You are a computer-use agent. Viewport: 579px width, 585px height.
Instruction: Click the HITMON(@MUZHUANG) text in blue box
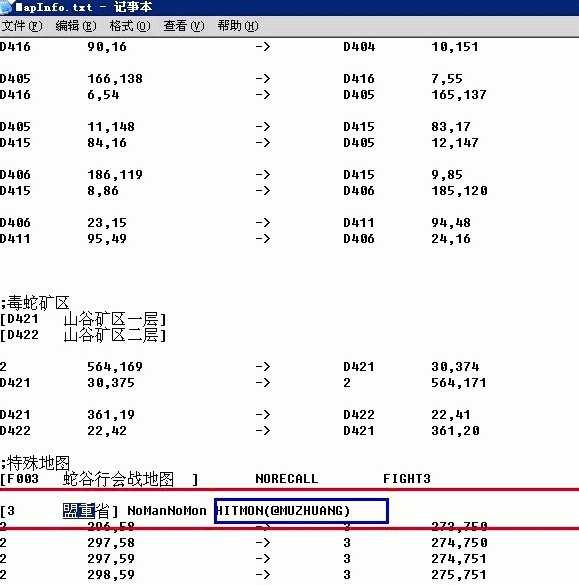(x=283, y=510)
